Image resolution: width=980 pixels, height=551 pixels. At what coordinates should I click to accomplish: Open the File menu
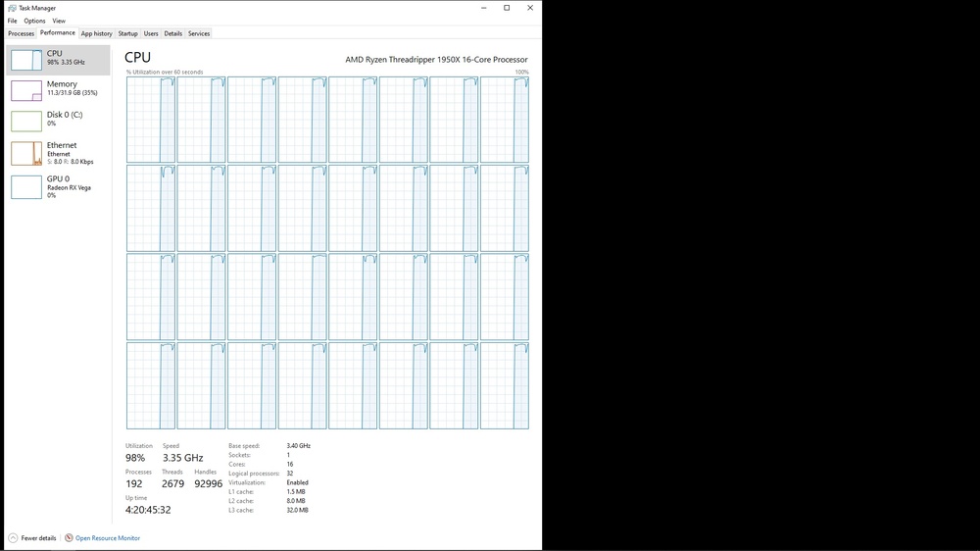pyautogui.click(x=12, y=21)
